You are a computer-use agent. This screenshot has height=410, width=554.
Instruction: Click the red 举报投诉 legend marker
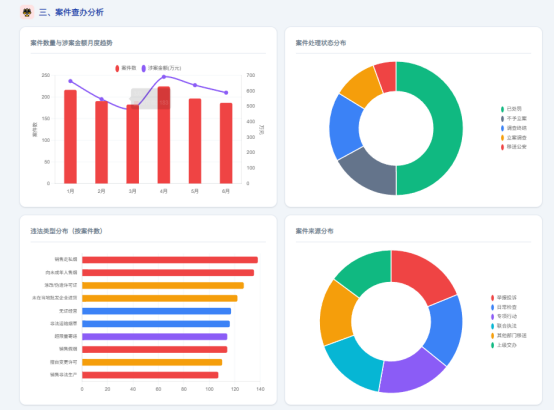tap(493, 298)
